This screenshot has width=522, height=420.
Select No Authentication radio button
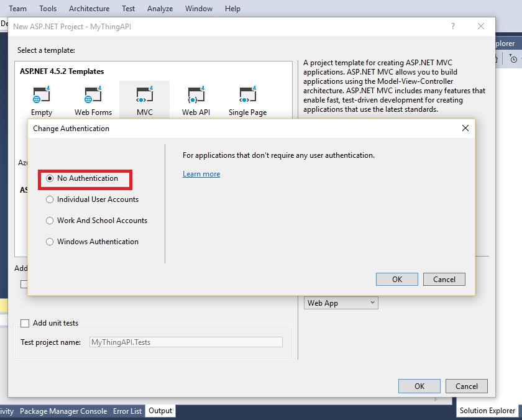[x=50, y=178]
